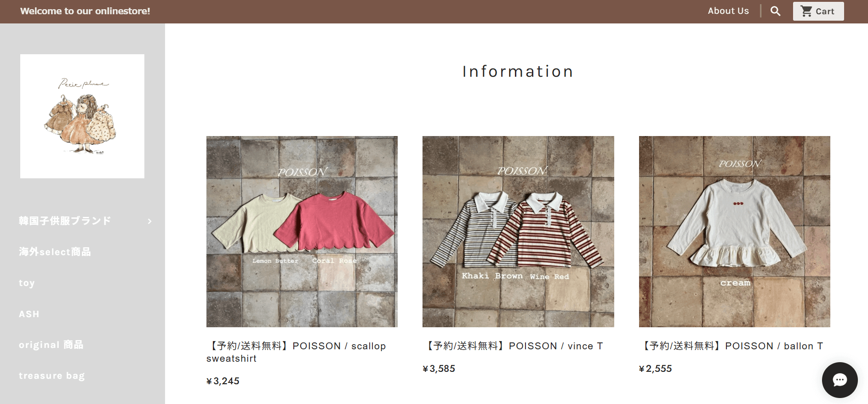This screenshot has height=404, width=868.
Task: Click the ¥3,585 price text
Action: coord(439,369)
